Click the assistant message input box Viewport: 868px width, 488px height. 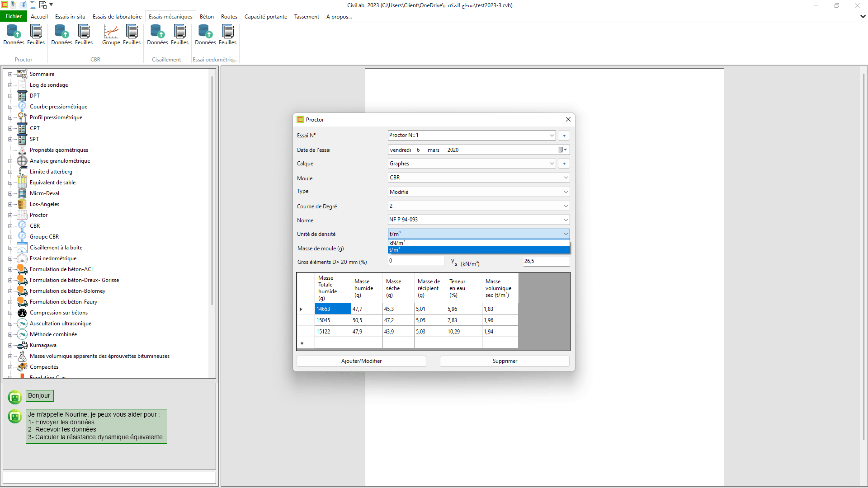tap(109, 478)
